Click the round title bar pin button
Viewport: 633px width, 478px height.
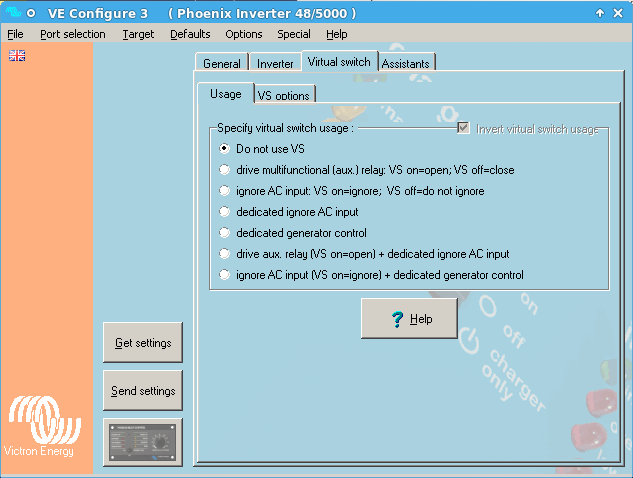coord(31,13)
